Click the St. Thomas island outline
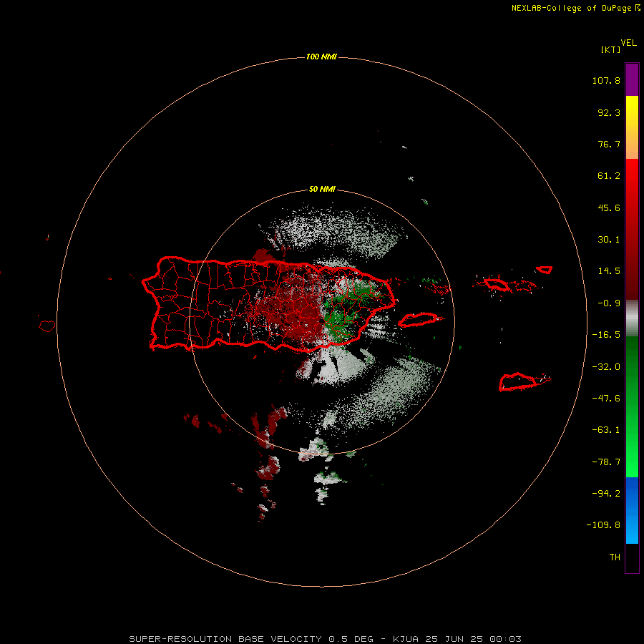The height and width of the screenshot is (644, 644). coord(496,284)
